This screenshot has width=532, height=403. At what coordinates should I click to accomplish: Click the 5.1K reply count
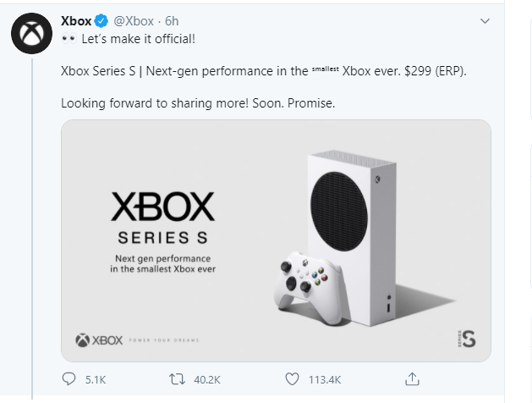(95, 379)
